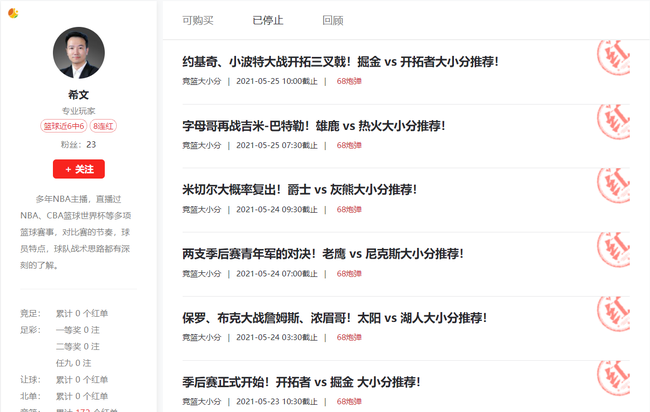
Task: Click the 粉丝: 23 follower count
Action: (79, 145)
